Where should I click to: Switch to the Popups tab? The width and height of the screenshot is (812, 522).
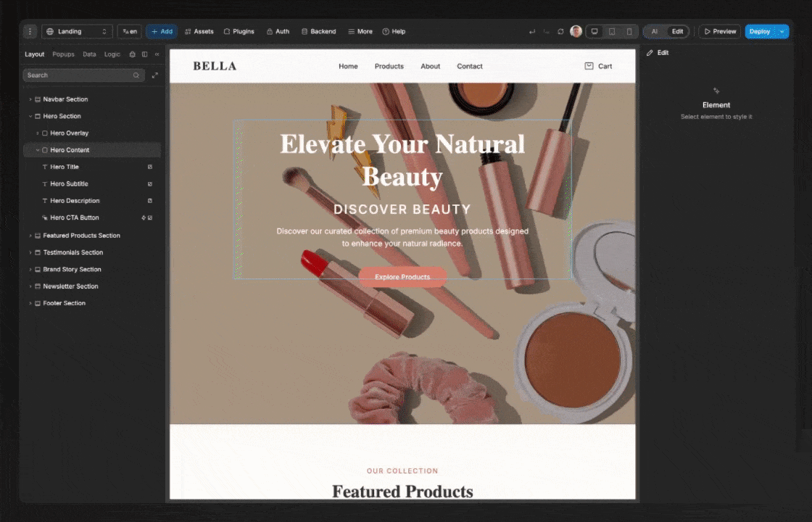(63, 54)
